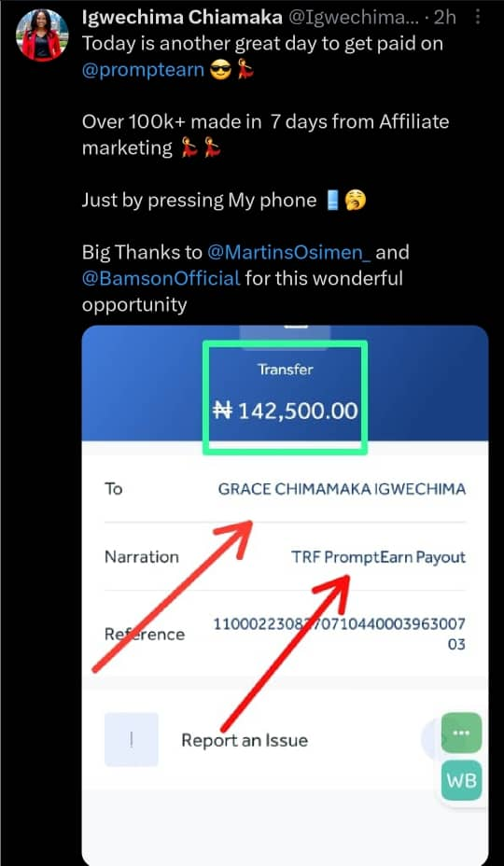This screenshot has height=866, width=504.
Task: Tap recipient name GRACE CHIMAMAKA IGWECHIMA
Action: click(x=342, y=489)
